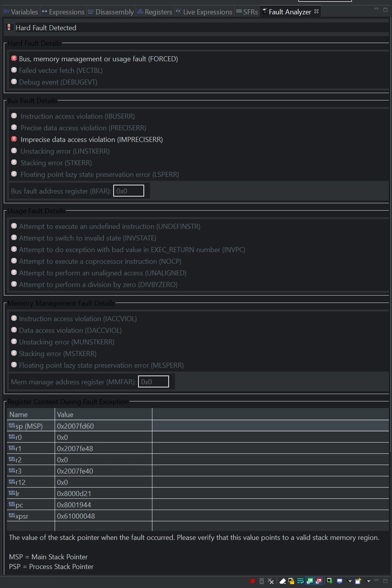Toggle show console on standard error (red)

coord(319,581)
